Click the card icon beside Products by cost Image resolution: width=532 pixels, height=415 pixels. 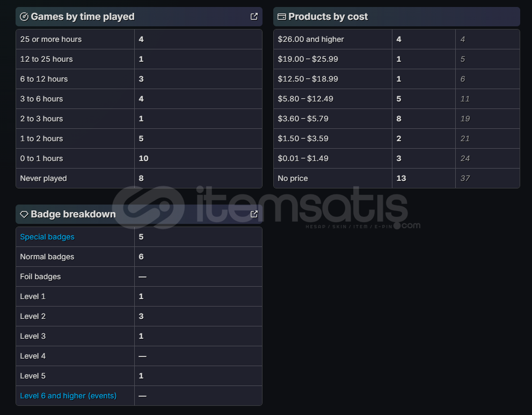pos(281,17)
